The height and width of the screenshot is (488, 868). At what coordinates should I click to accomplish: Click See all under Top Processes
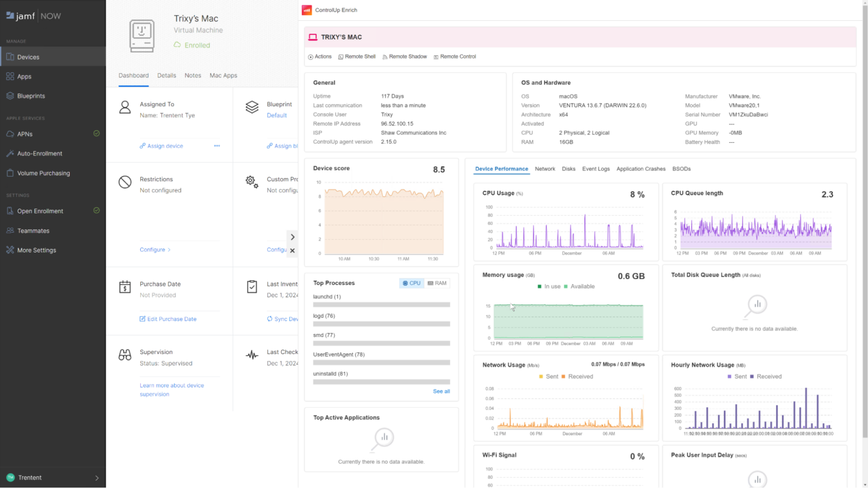coord(441,391)
